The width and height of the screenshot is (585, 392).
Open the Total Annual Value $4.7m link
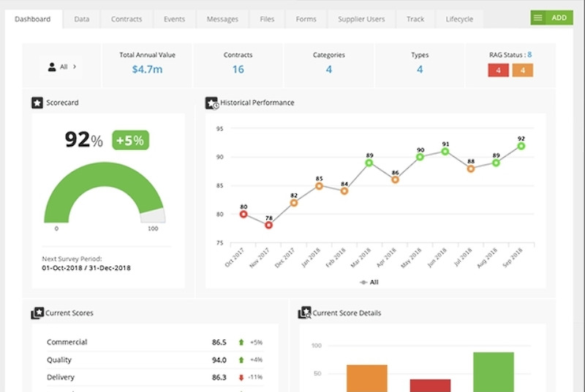[147, 69]
